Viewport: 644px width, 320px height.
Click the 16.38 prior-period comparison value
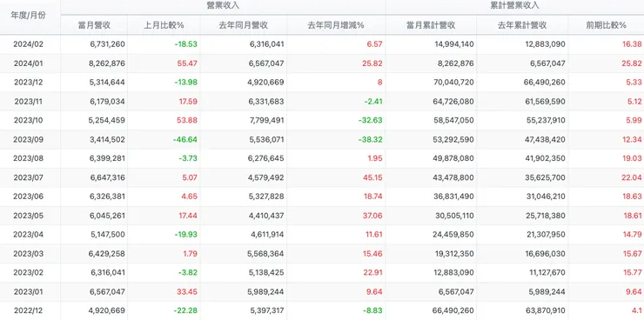(632, 44)
